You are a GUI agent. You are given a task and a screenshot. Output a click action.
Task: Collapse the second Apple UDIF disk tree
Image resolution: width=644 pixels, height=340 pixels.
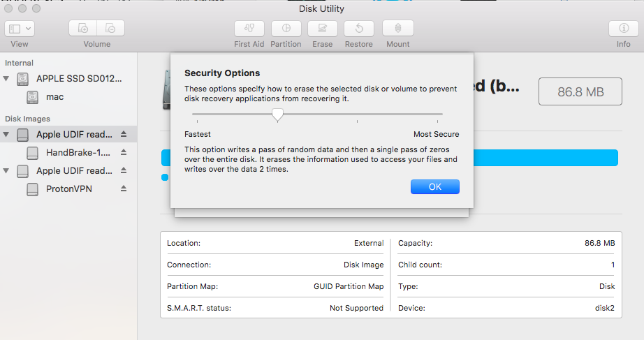[6, 170]
